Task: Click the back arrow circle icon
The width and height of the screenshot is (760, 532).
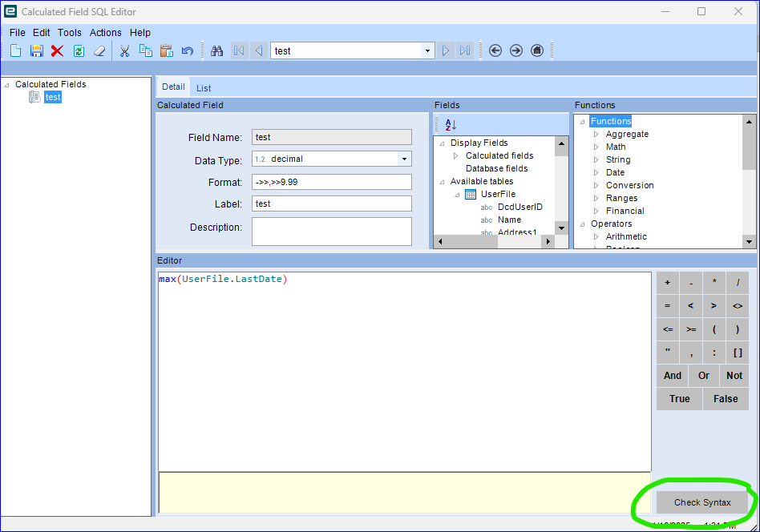Action: coord(495,50)
